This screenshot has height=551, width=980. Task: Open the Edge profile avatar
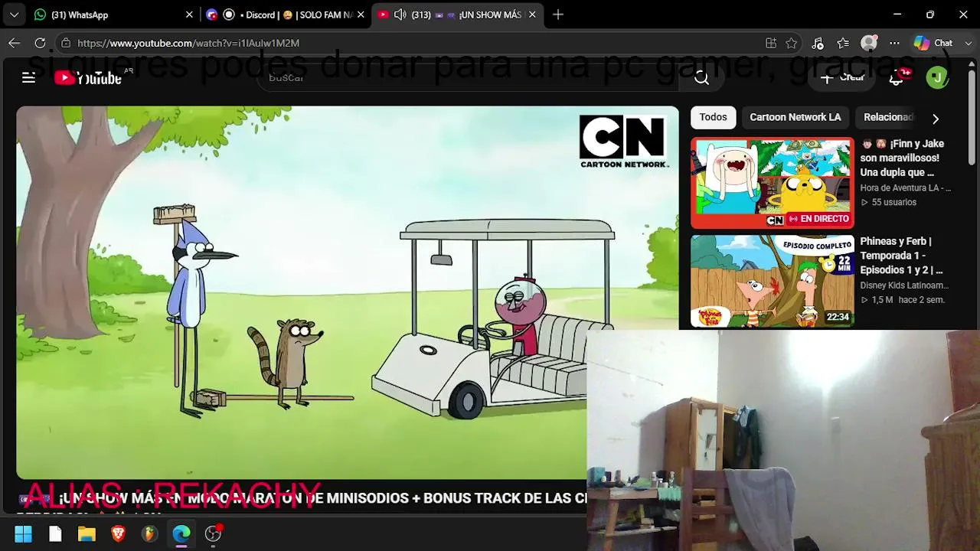coord(869,43)
